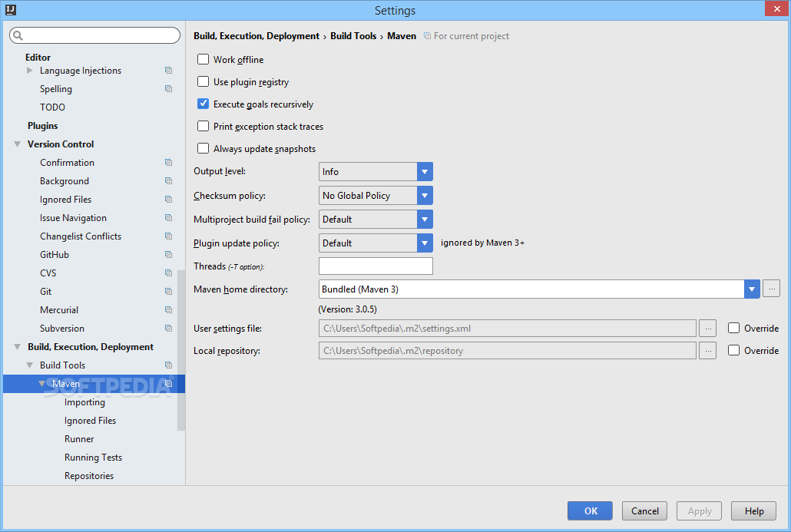Click the project icon next to Ignored Files under Version Control

[168, 199]
